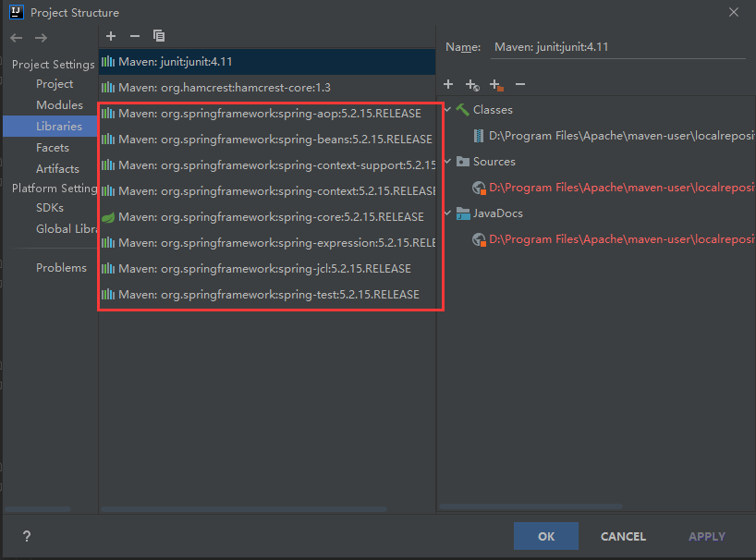Click the library list horizontal scrollbar
756x560 pixels.
pos(243,509)
